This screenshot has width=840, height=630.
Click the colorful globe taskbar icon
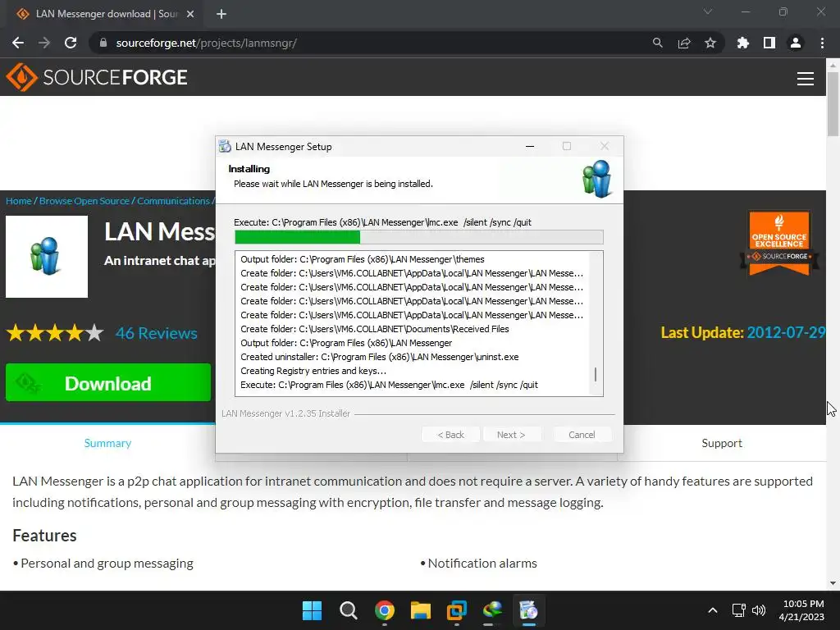[x=492, y=610]
